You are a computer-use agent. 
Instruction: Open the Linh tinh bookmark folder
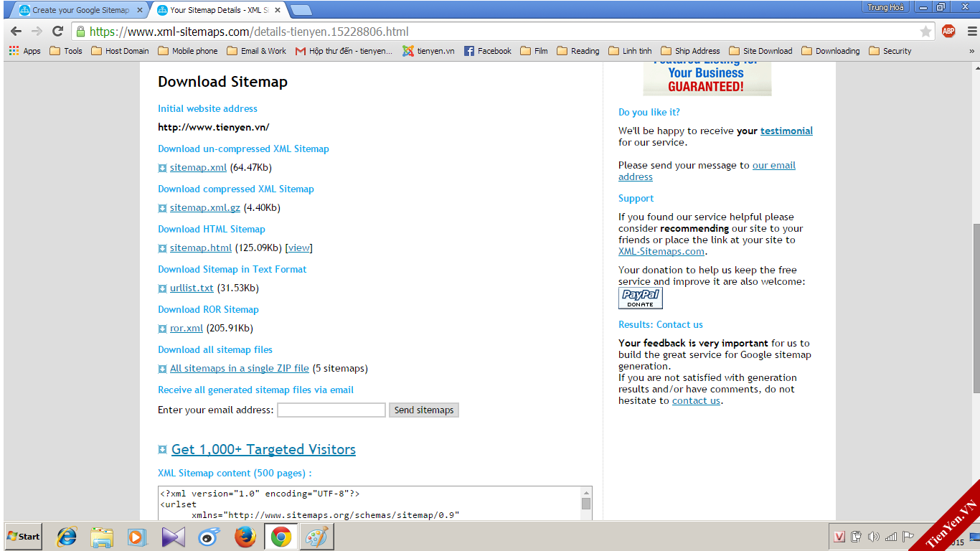click(630, 51)
